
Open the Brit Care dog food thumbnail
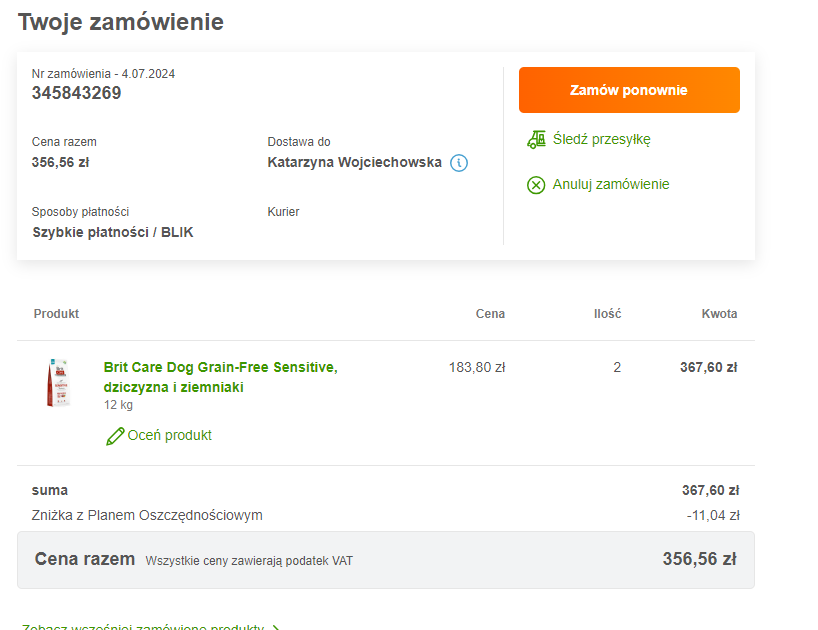coord(58,382)
